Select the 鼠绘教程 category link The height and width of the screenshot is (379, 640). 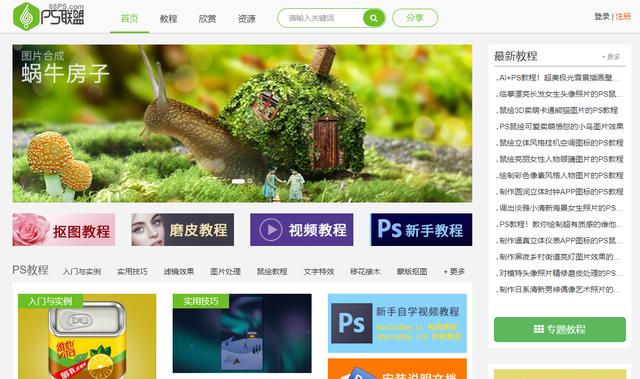[272, 271]
